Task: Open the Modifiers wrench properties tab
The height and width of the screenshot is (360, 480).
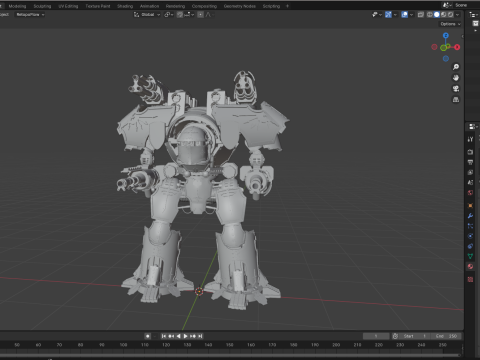Action: point(470,216)
